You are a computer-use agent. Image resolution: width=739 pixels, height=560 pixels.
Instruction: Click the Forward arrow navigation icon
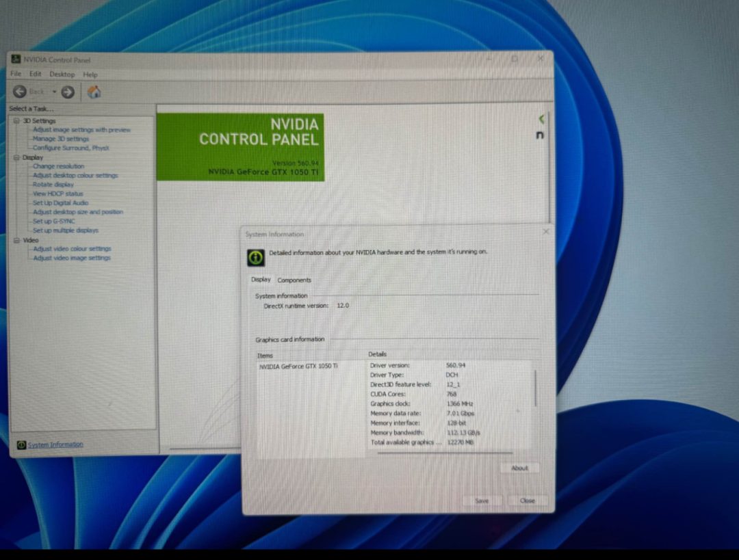[x=68, y=92]
